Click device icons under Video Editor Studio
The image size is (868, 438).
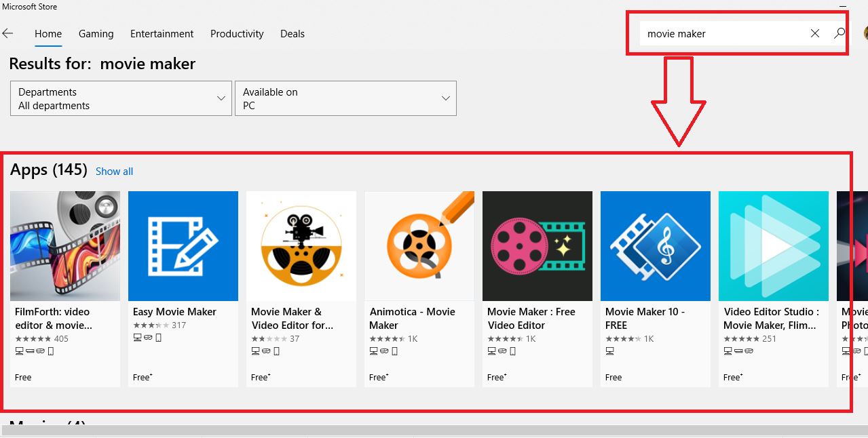pyautogui.click(x=738, y=351)
